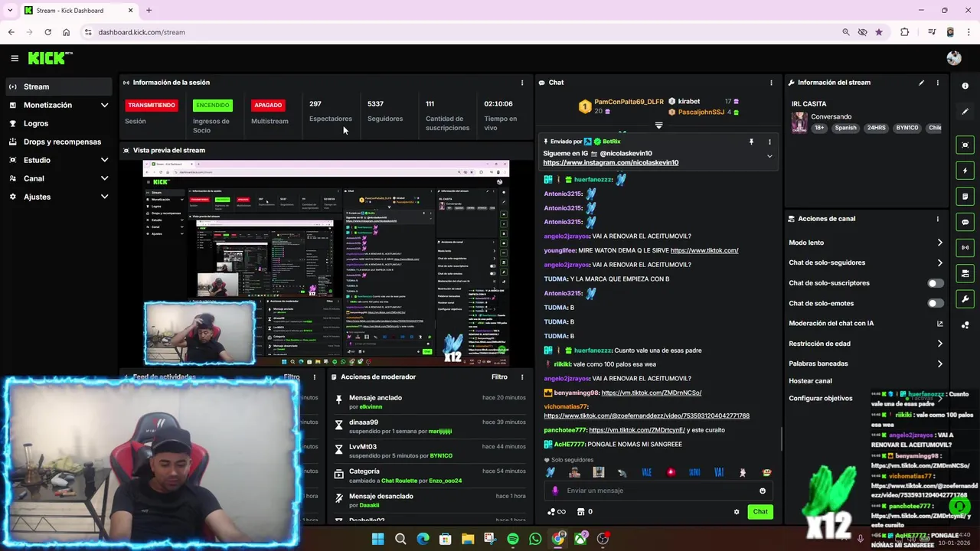Unpin the BotRix pinned message
Screen dimensions: 980x551
[x=751, y=142]
